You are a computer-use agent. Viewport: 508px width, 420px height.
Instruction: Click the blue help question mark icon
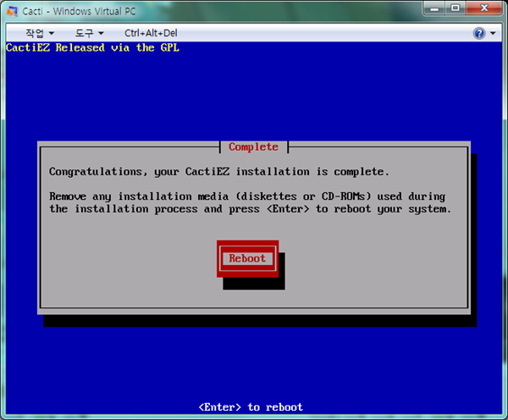click(x=479, y=33)
